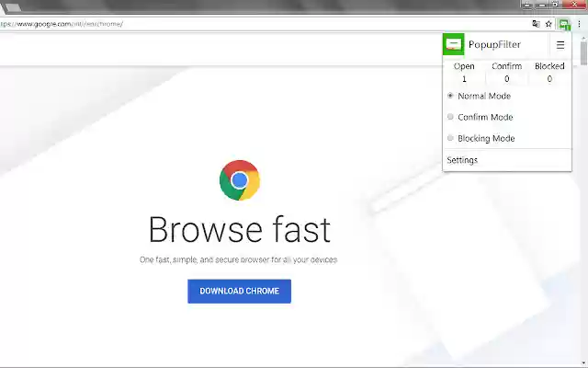Click the address bar URL

pos(62,24)
